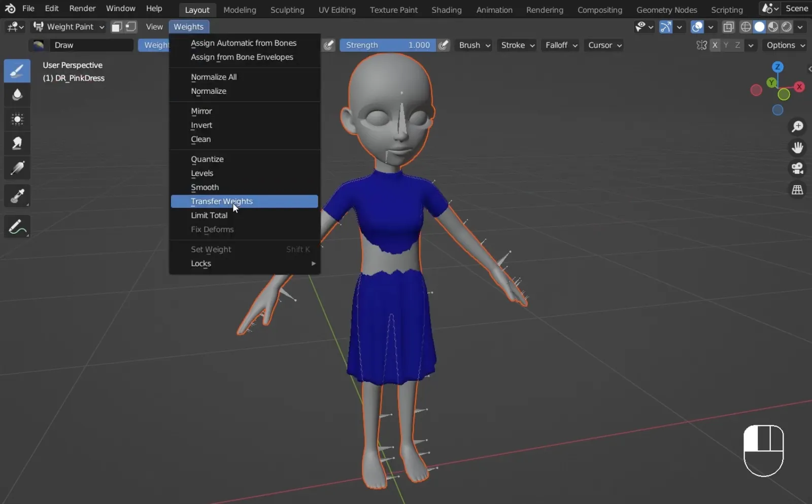
Task: Open the Options dropdown
Action: pyautogui.click(x=785, y=45)
